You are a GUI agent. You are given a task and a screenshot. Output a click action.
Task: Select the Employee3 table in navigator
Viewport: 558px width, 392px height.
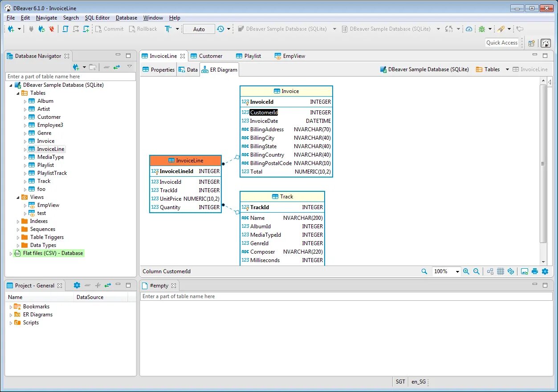[50, 125]
